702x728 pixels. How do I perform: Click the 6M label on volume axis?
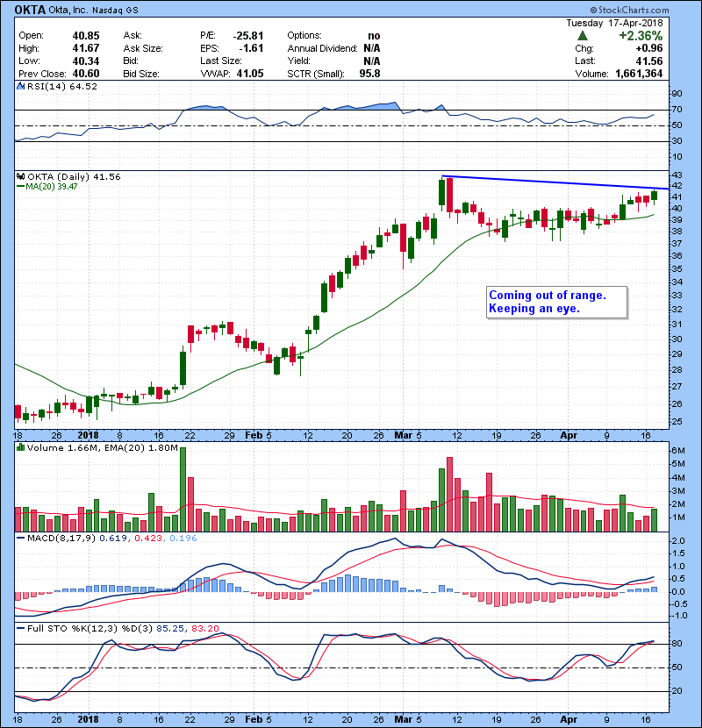(679, 451)
